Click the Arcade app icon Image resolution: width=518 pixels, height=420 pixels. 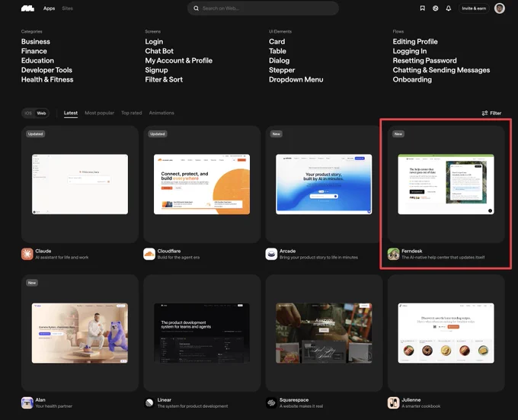[x=271, y=254]
